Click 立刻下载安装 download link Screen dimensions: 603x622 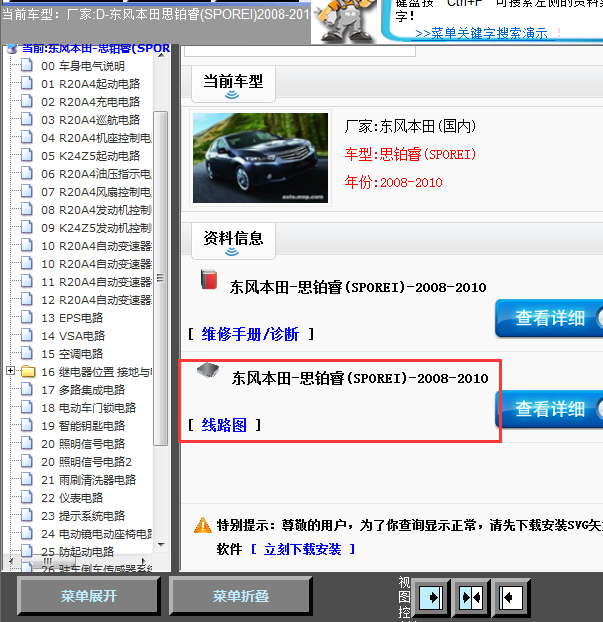[303, 549]
